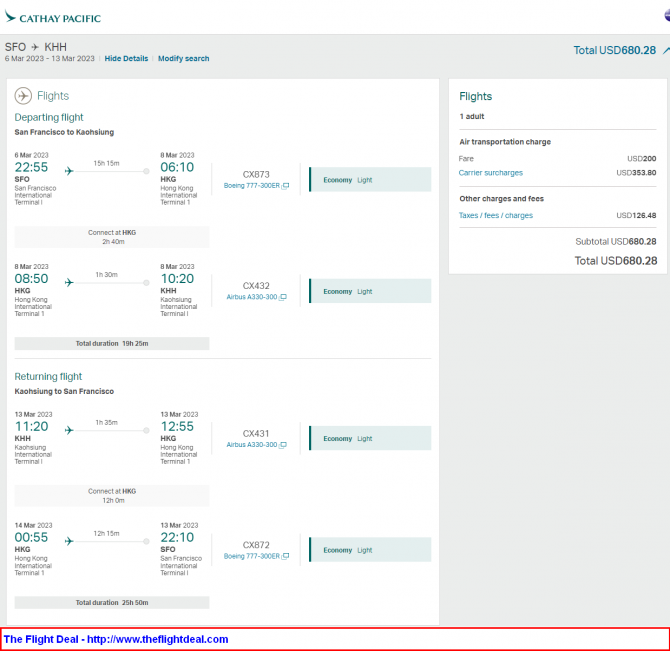Viewport: 670px width, 651px height.
Task: Click the flight number CX431
Action: coord(256,434)
